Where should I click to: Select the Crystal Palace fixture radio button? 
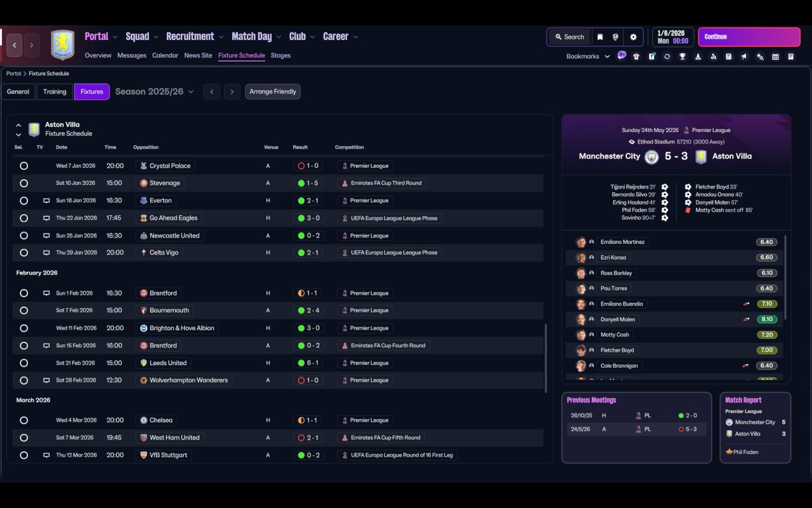pos(23,166)
